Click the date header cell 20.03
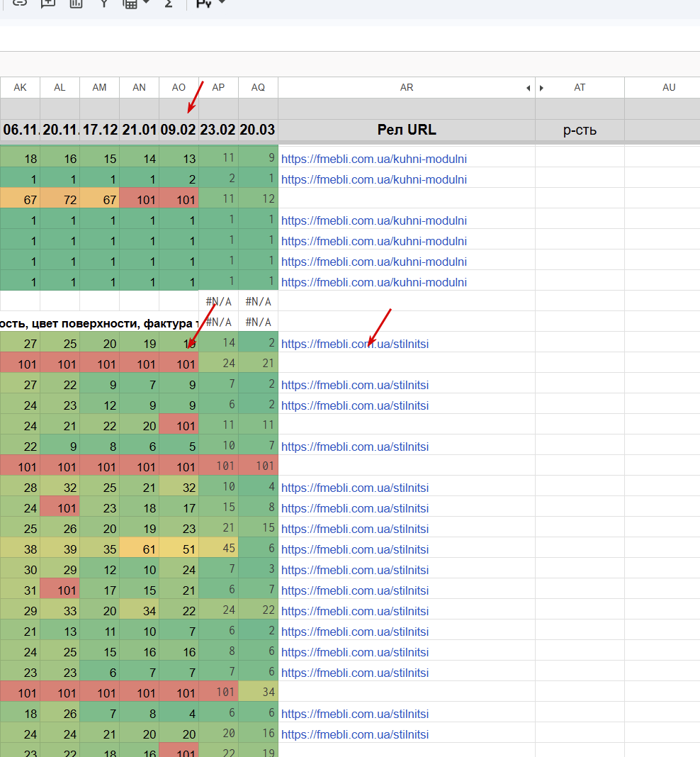This screenshot has width=700, height=757. pos(258,130)
